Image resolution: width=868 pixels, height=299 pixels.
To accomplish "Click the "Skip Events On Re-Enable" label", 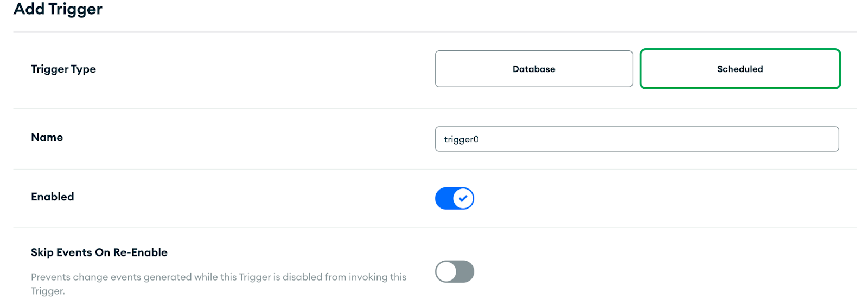I will (99, 252).
